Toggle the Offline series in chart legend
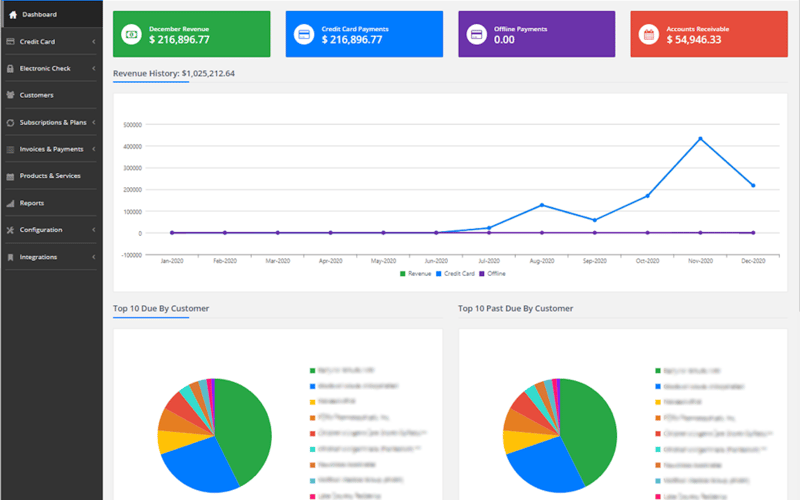Screen dimensions: 800x500 click(x=492, y=274)
